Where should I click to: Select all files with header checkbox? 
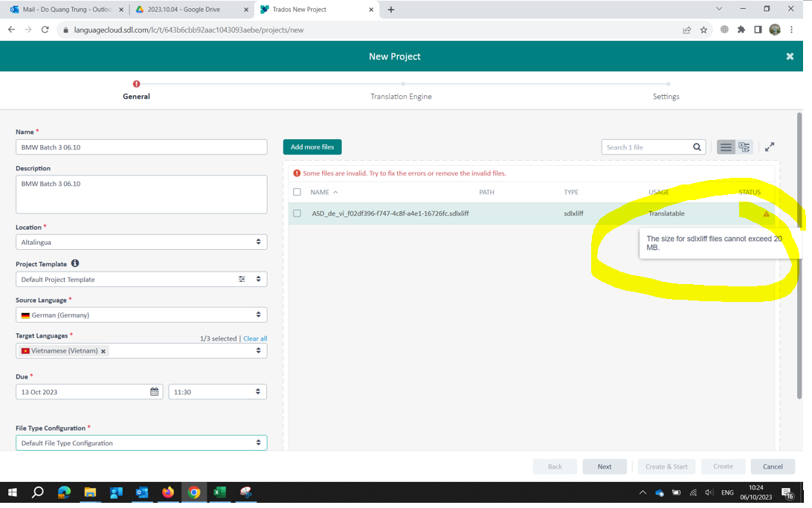click(x=297, y=192)
